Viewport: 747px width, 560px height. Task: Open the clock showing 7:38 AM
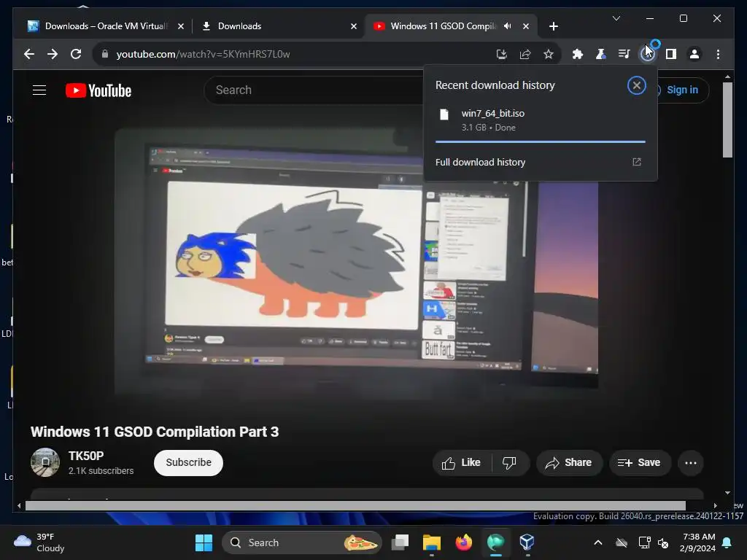click(698, 542)
